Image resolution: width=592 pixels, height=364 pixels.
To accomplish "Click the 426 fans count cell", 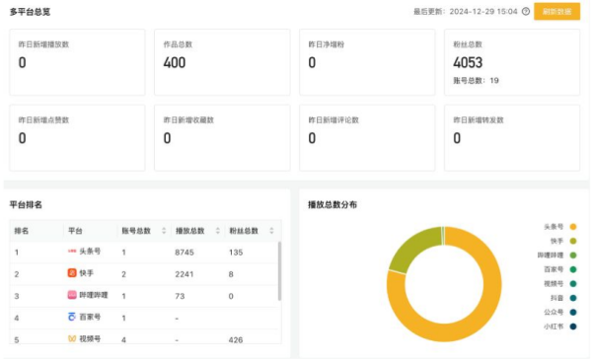I will tap(236, 340).
